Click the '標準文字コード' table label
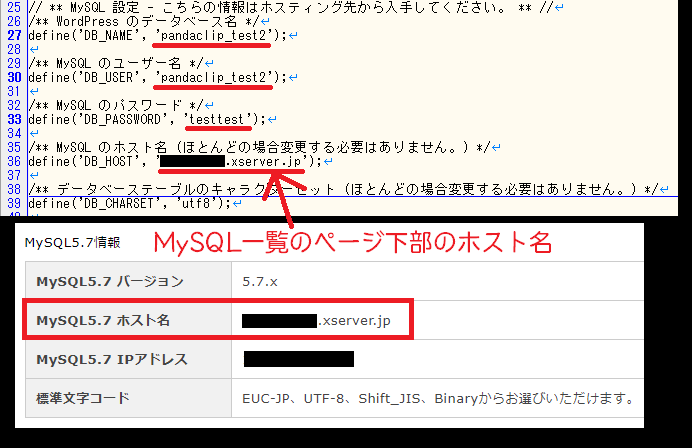The image size is (692, 448). (x=83, y=398)
